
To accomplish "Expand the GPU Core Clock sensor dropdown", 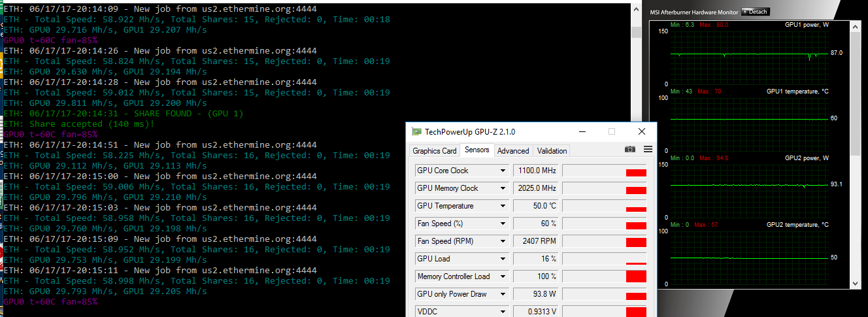I will tap(503, 171).
